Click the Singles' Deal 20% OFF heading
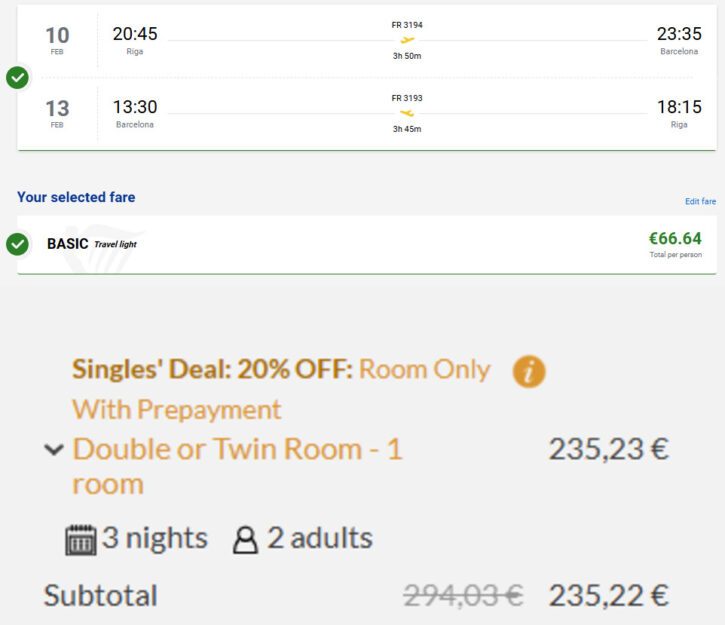 coord(212,369)
